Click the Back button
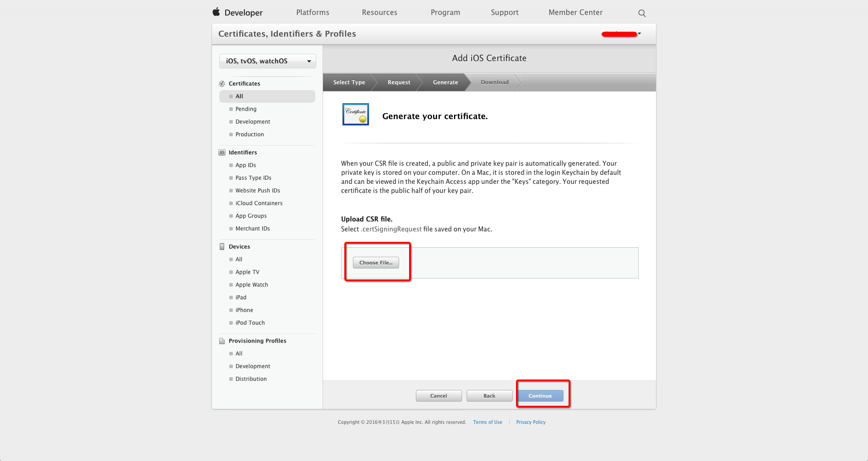Image resolution: width=868 pixels, height=461 pixels. (489, 396)
